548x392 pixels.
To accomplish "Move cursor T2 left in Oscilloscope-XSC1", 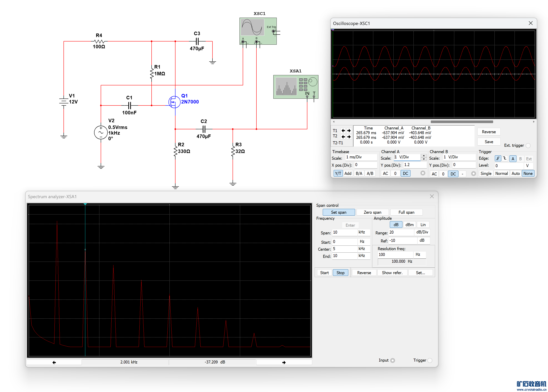I will click(343, 137).
